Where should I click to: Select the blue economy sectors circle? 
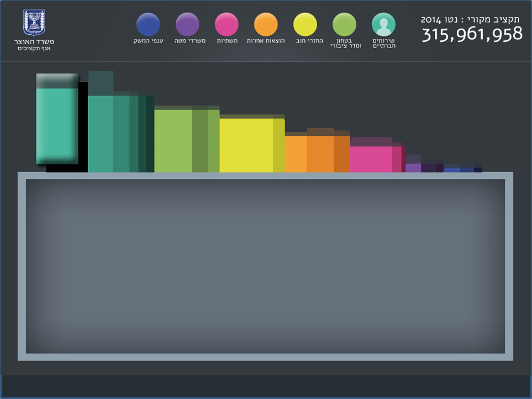(148, 24)
